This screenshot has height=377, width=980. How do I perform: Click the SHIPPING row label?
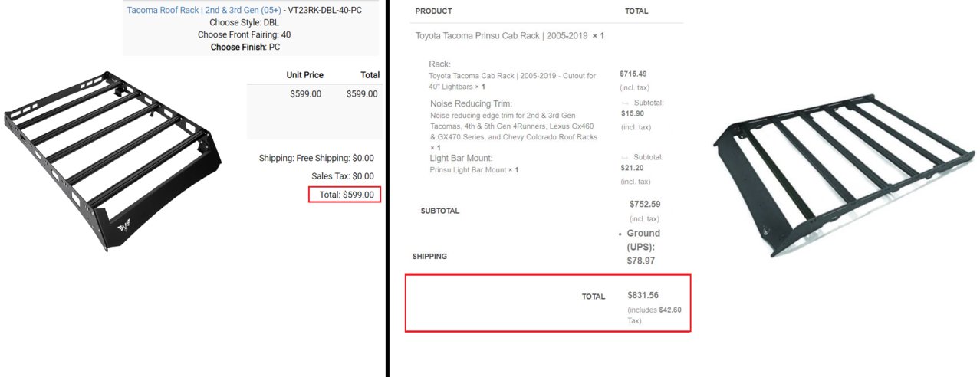pos(429,257)
